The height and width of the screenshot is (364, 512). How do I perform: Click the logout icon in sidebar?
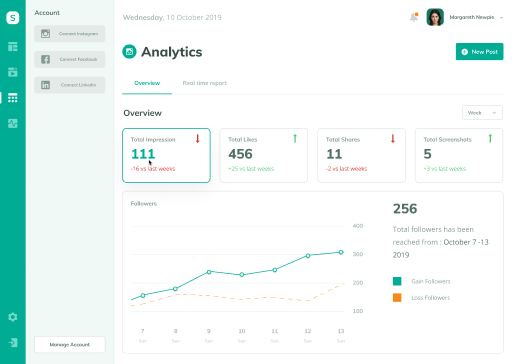tap(13, 342)
